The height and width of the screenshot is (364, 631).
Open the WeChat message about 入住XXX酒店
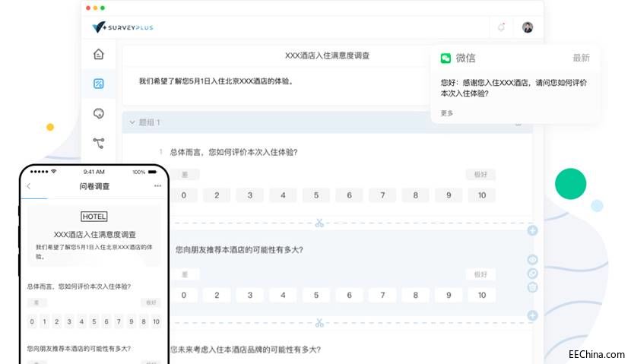coord(513,87)
